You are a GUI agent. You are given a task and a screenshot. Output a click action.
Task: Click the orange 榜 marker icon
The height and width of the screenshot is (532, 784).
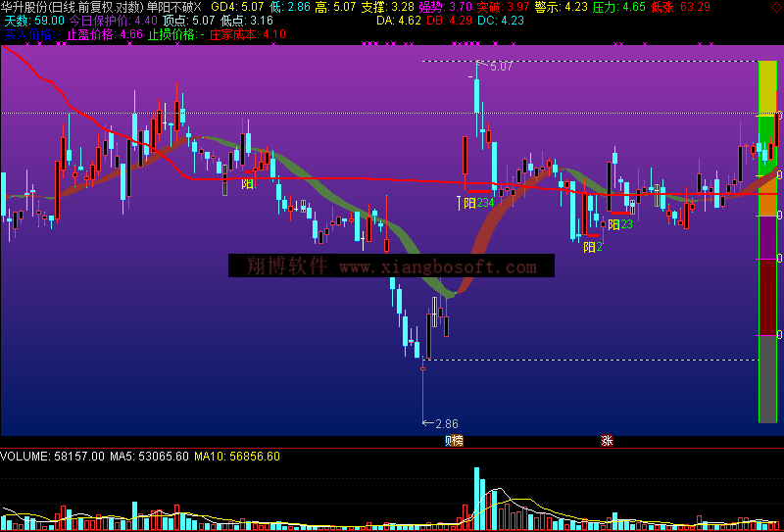pos(458,441)
